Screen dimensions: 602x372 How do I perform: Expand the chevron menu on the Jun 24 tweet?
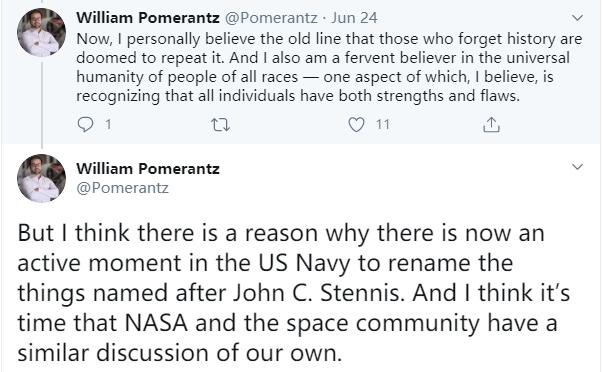(x=577, y=18)
